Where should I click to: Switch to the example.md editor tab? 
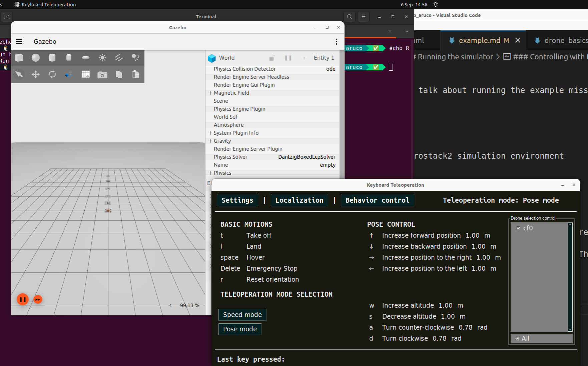pos(479,40)
